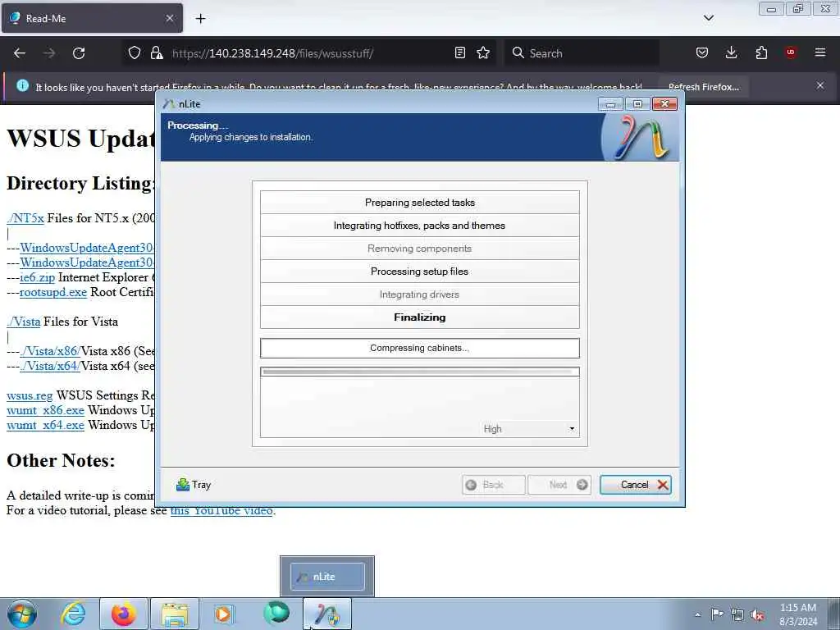The width and height of the screenshot is (840, 630).
Task: Bookmark this page with the star
Action: pos(483,52)
